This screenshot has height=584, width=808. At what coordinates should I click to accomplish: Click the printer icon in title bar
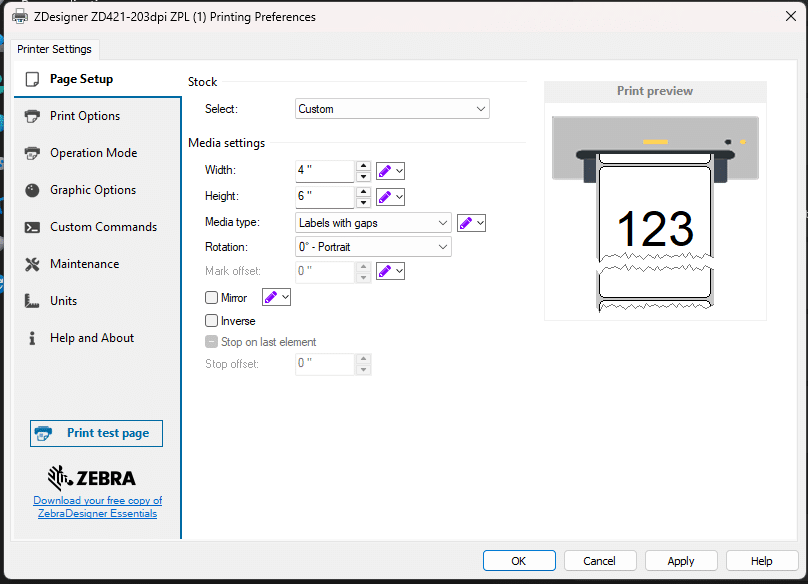pos(20,16)
